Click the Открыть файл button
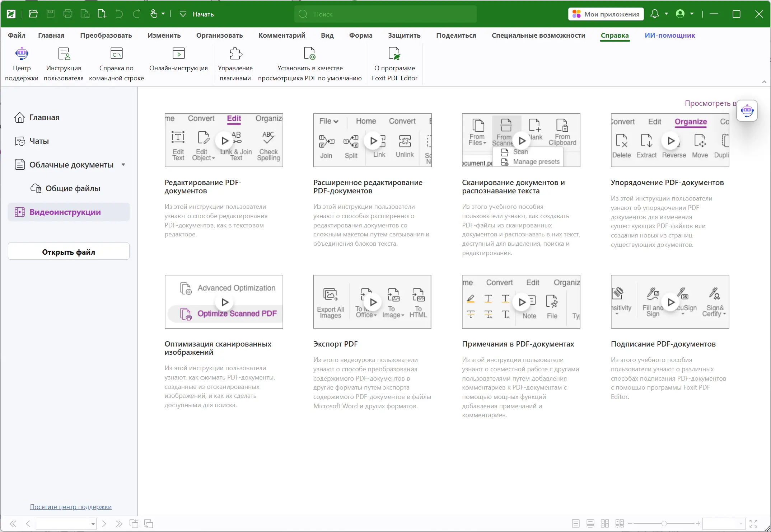The image size is (771, 532). pyautogui.click(x=69, y=252)
